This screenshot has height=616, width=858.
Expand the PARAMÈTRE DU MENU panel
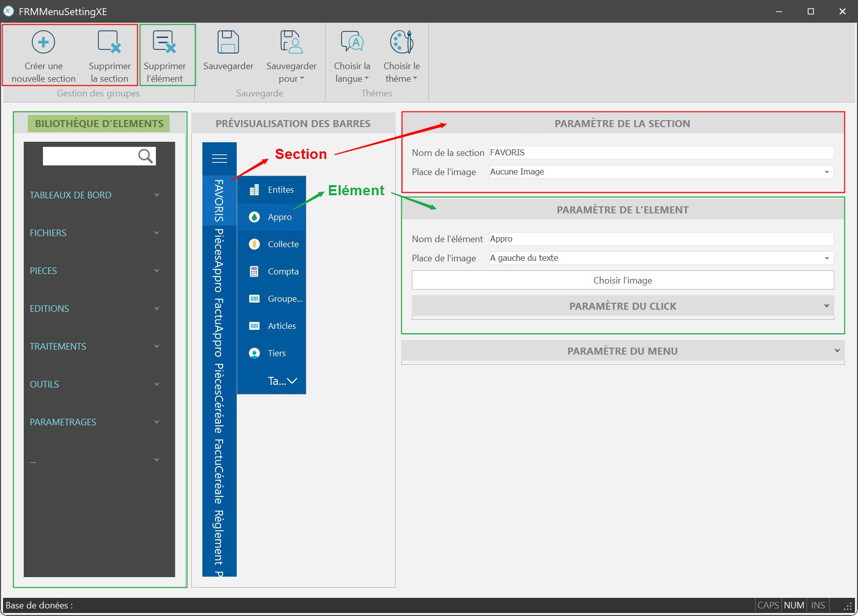pyautogui.click(x=623, y=351)
